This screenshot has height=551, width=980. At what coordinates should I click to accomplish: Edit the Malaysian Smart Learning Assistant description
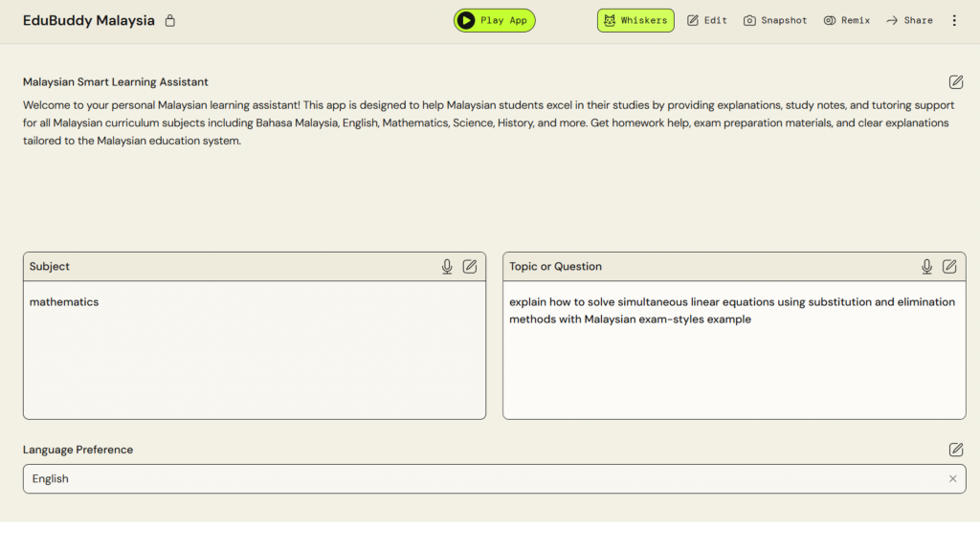956,82
